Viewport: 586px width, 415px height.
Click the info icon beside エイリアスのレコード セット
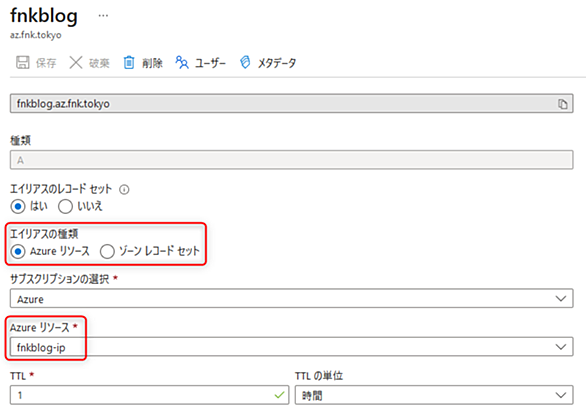tap(124, 190)
